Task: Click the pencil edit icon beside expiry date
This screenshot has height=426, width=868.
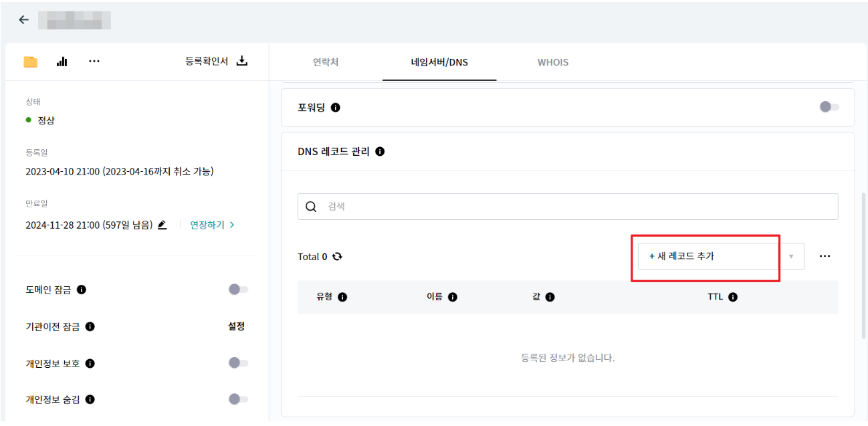Action: coord(162,225)
